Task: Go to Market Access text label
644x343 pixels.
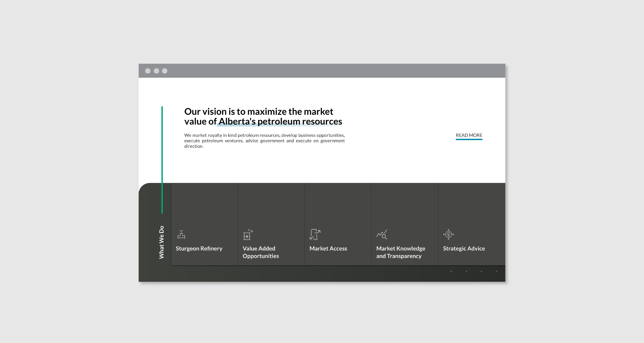Action: [328, 249]
